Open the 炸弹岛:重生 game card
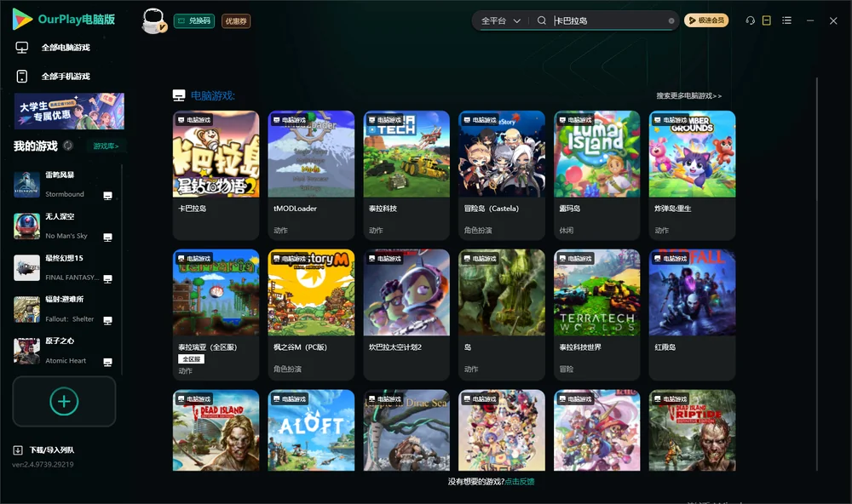The height and width of the screenshot is (504, 852). pyautogui.click(x=692, y=175)
